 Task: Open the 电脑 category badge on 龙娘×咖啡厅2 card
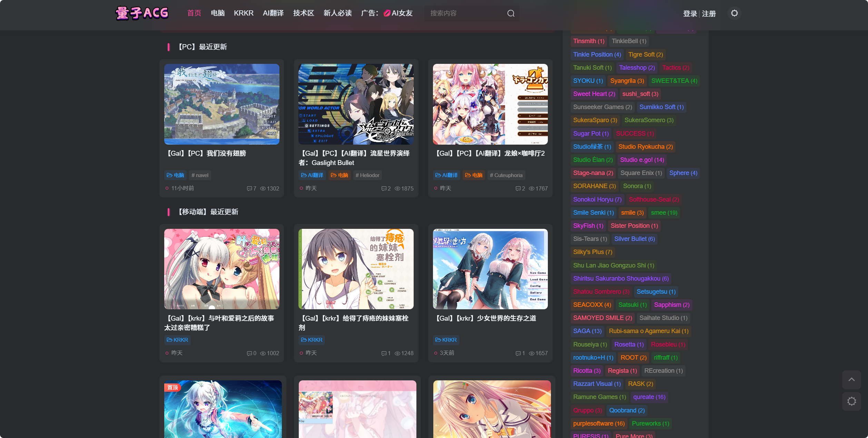point(474,175)
